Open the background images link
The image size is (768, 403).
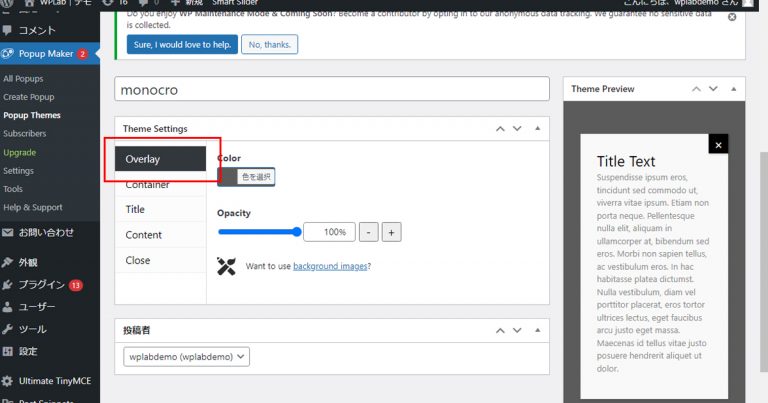coord(330,266)
